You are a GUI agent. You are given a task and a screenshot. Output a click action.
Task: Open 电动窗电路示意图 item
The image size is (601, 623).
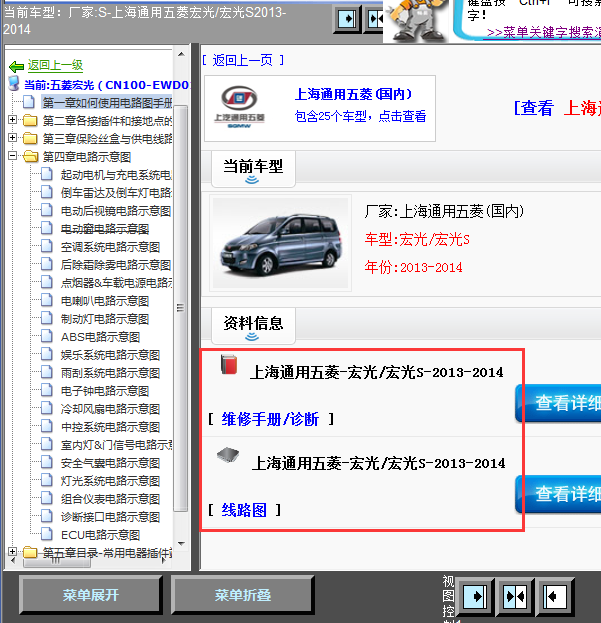(x=105, y=229)
